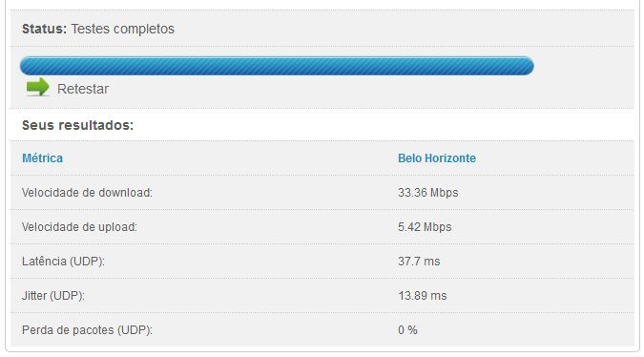
Task: Click the Status label in bold
Action: point(44,29)
